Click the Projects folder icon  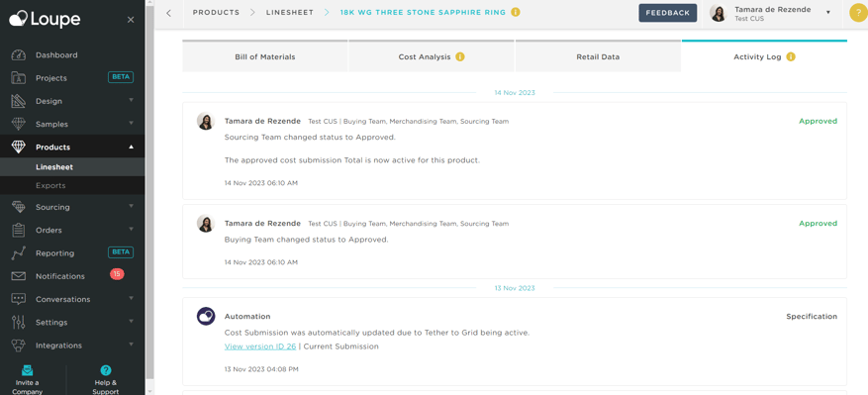click(18, 78)
